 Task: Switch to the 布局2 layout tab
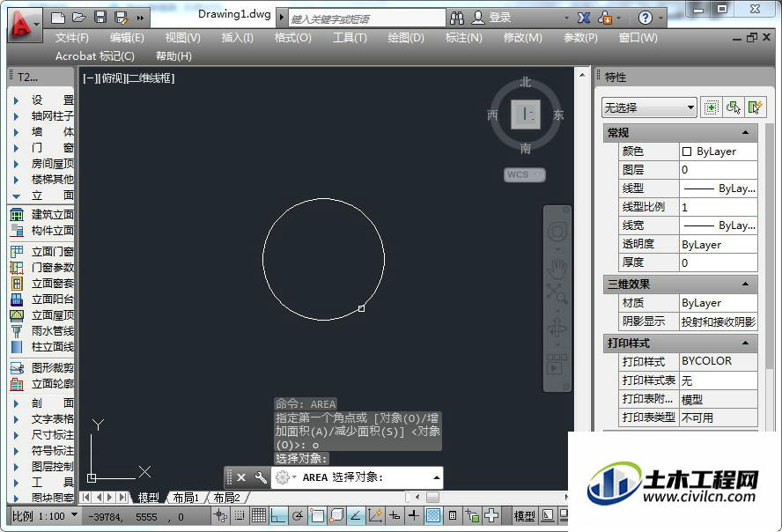(226, 497)
